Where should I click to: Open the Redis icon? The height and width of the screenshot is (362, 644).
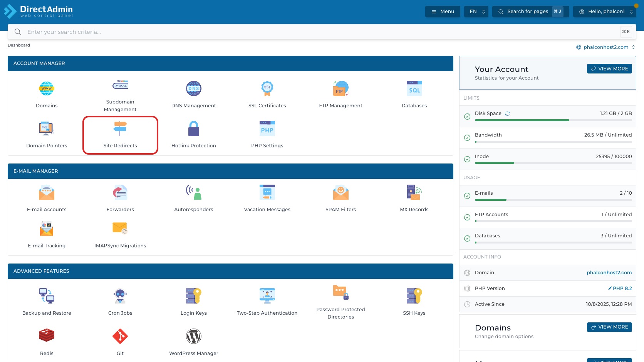pos(47,336)
